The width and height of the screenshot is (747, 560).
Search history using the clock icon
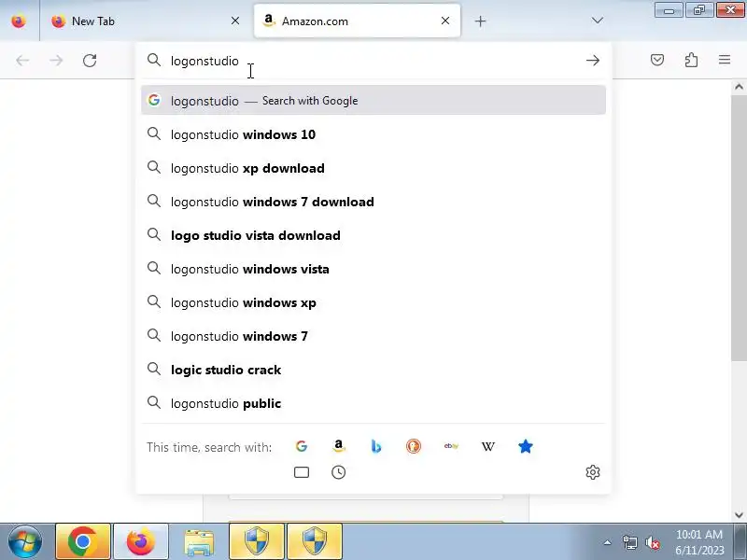tap(339, 472)
